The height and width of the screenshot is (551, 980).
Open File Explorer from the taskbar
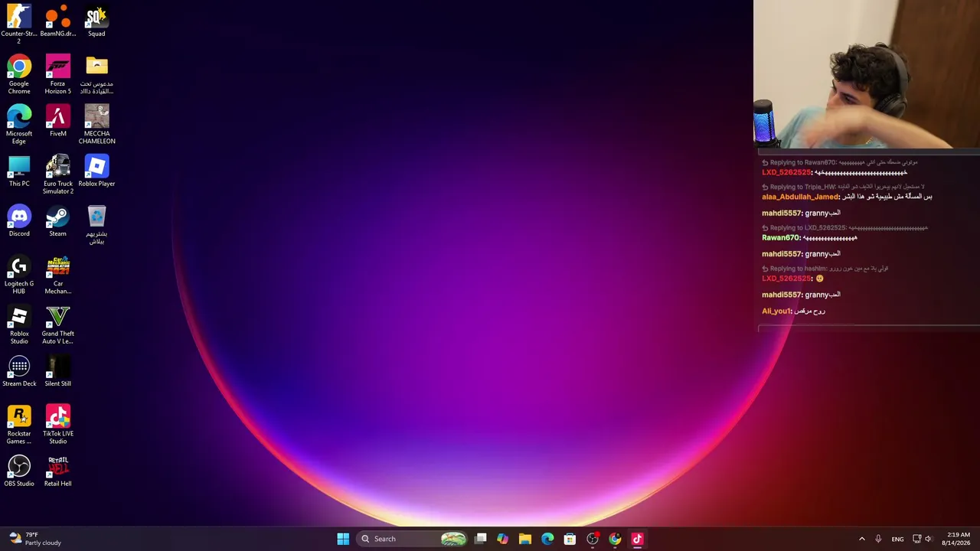click(524, 539)
